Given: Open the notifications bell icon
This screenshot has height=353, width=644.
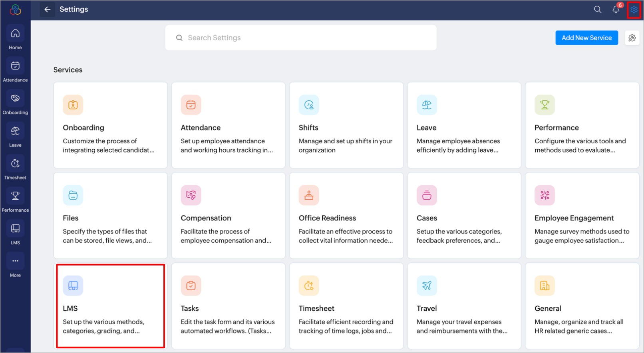Looking at the screenshot, I should click(x=616, y=10).
